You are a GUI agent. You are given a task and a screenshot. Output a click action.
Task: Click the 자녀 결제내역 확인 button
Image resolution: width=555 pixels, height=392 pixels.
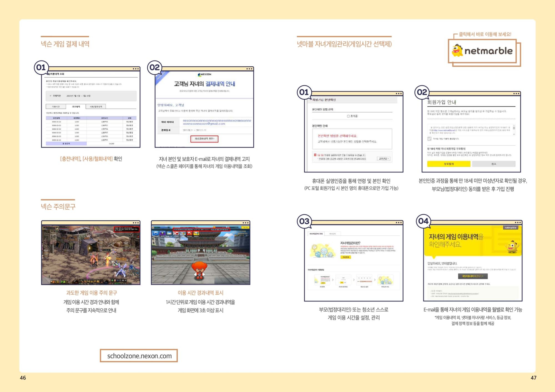204,139
